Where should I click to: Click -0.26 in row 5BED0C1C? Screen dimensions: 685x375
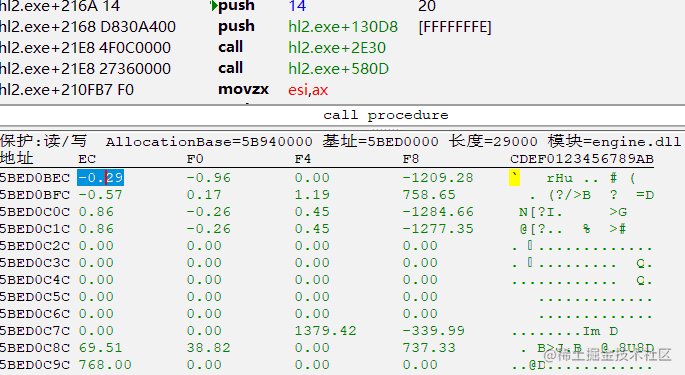pyautogui.click(x=208, y=229)
